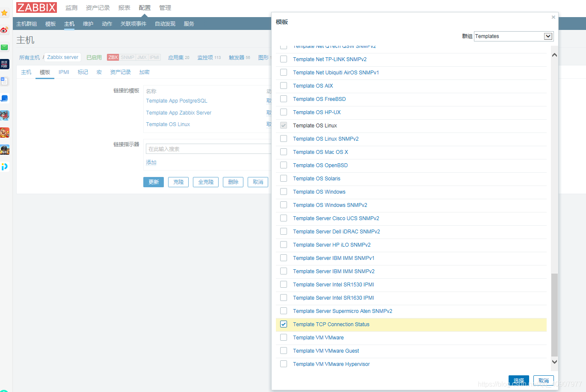Image resolution: width=586 pixels, height=392 pixels.
Task: Switch to the 宏 tab
Action: coord(99,72)
